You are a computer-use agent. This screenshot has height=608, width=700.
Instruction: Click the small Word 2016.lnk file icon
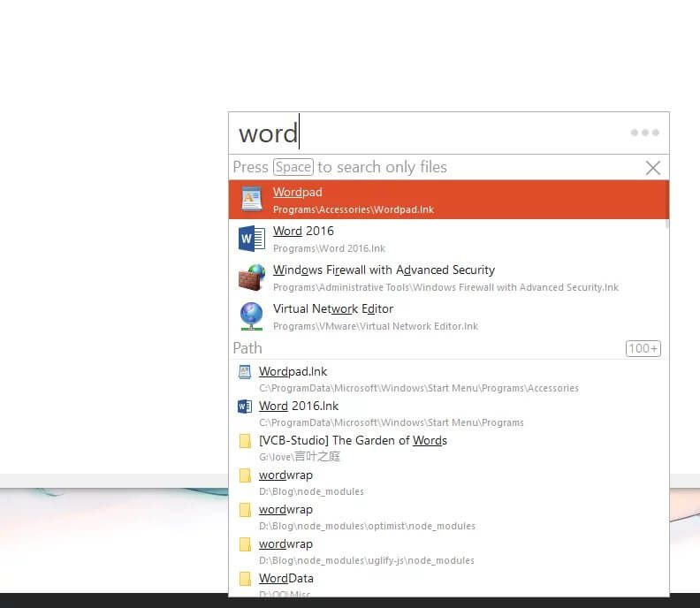click(x=245, y=407)
